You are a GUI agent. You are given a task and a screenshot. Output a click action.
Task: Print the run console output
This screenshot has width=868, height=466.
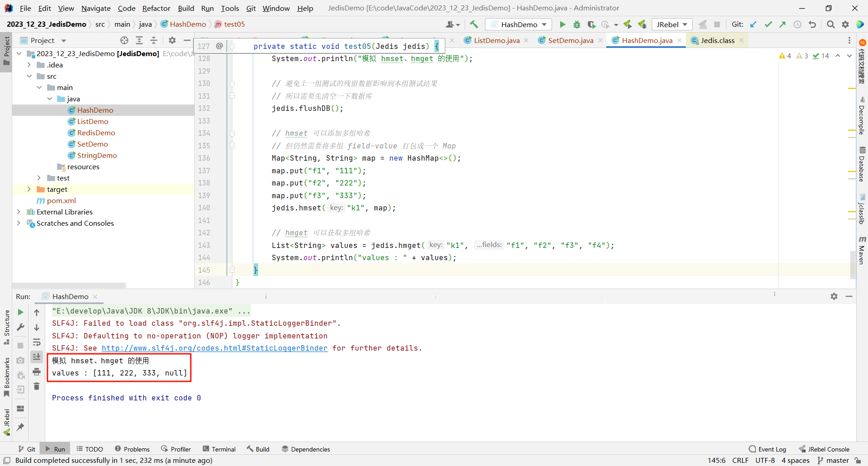[37, 371]
